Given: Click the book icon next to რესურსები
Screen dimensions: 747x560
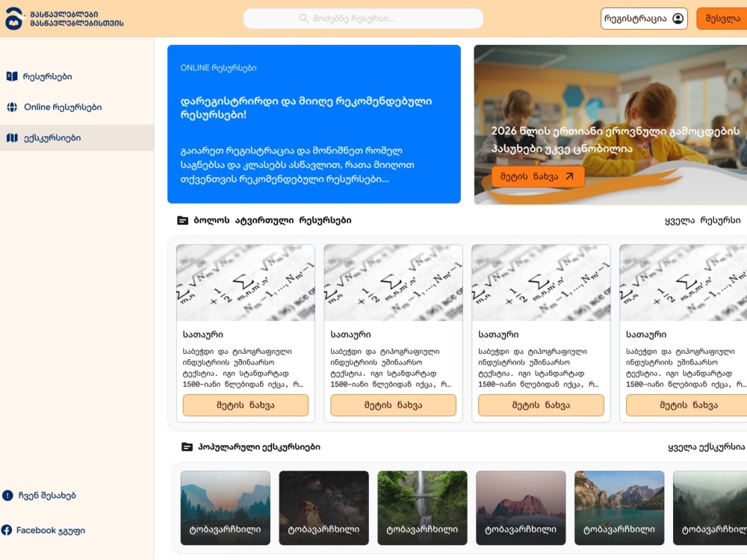Looking at the screenshot, I should click(12, 76).
